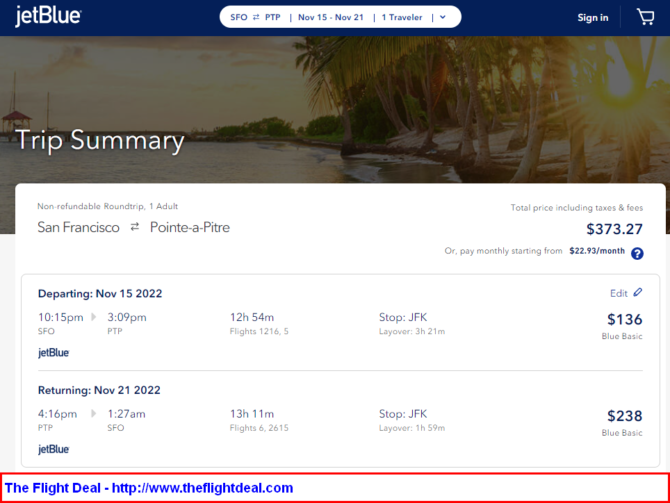Click the arrow between 10:15pm and 3:09pm

(x=94, y=317)
